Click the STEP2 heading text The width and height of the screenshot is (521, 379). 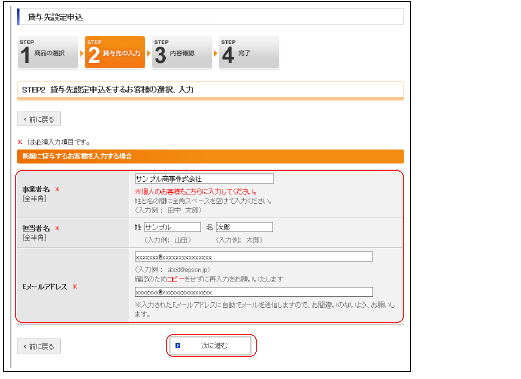(107, 90)
